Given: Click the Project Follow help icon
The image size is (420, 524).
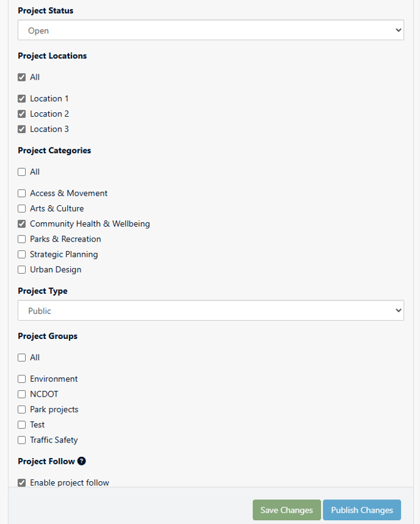Looking at the screenshot, I should (81, 461).
